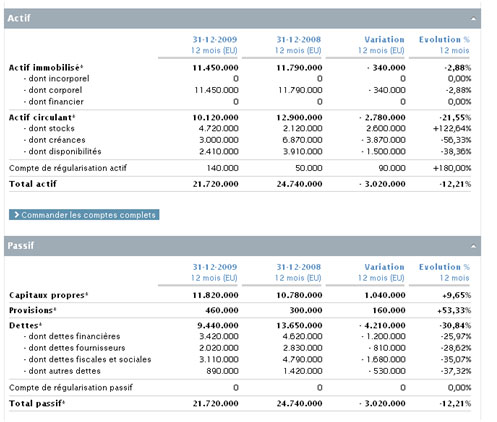Click the 3.420.000 dettes financières value
Image resolution: width=497 pixels, height=422 pixels.
[x=219, y=336]
